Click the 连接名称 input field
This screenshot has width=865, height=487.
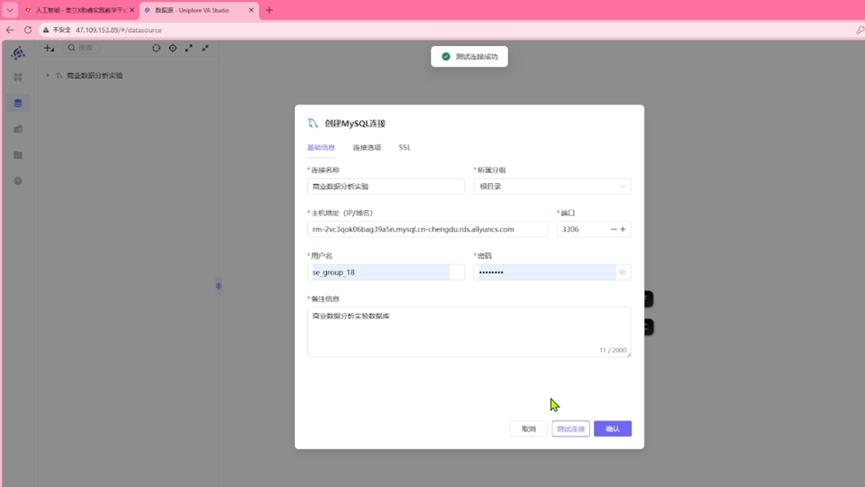pos(386,186)
